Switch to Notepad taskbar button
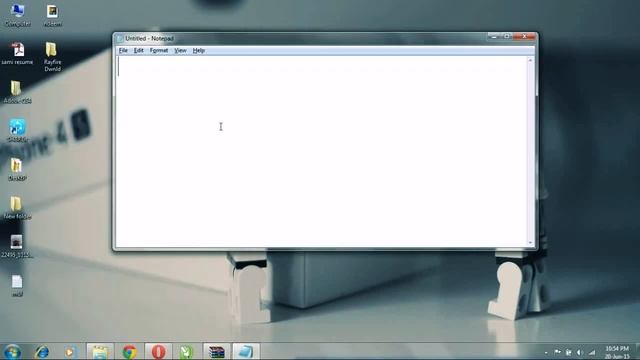 246,352
